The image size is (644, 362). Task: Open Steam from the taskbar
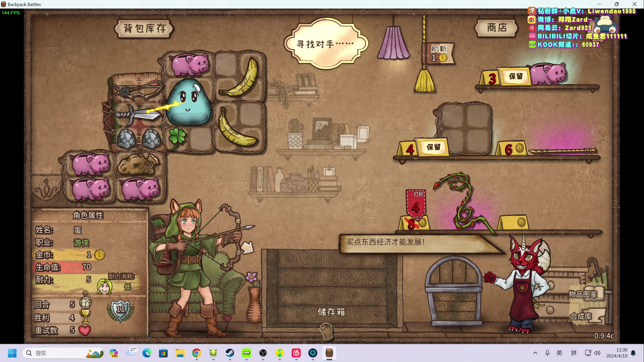(229, 353)
